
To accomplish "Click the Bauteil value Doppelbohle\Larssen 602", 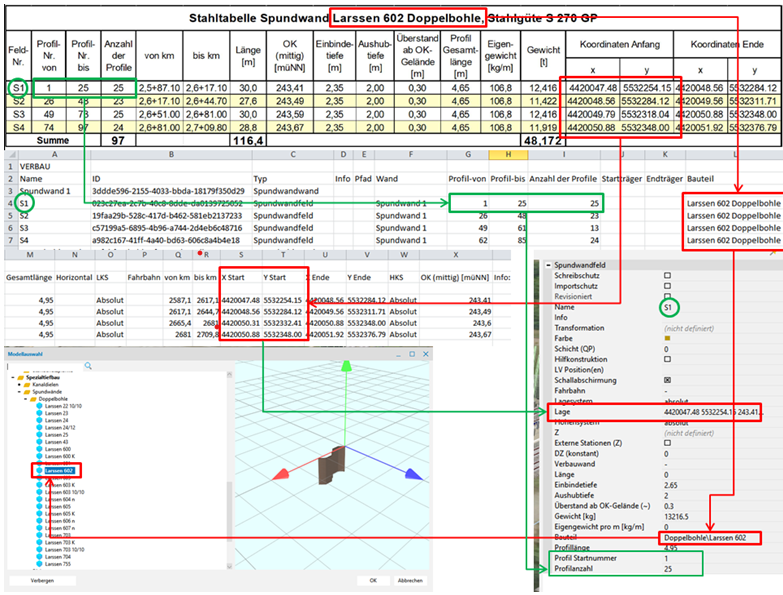I will click(x=705, y=538).
